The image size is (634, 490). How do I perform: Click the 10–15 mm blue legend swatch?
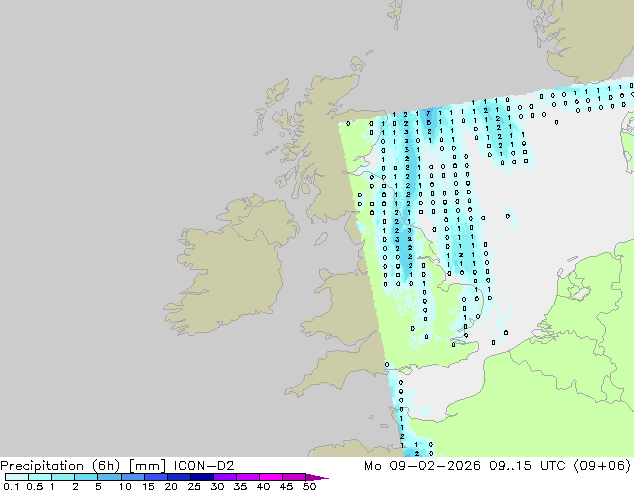[132, 477]
